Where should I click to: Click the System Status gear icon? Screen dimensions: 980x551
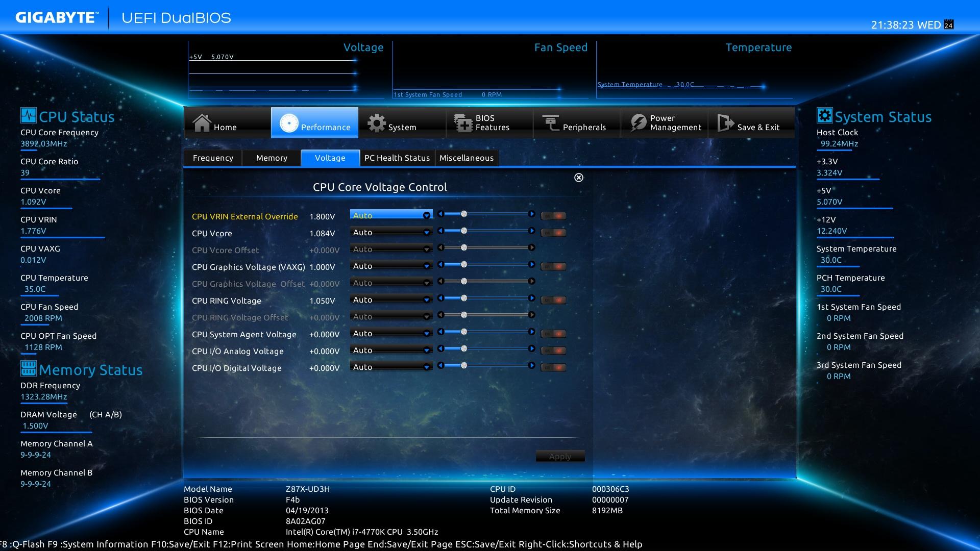pos(824,115)
